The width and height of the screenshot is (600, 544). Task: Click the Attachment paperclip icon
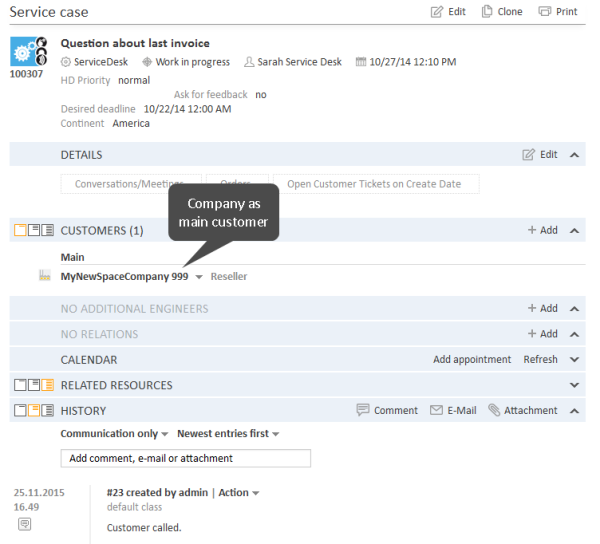click(494, 410)
